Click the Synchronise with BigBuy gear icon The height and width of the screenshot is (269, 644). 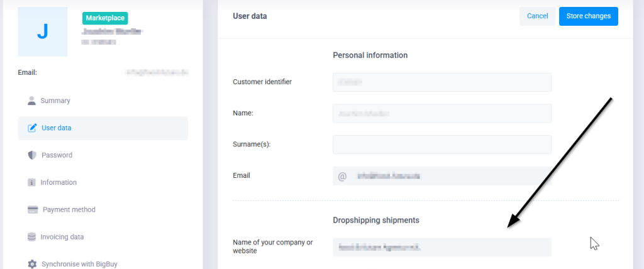(x=32, y=264)
